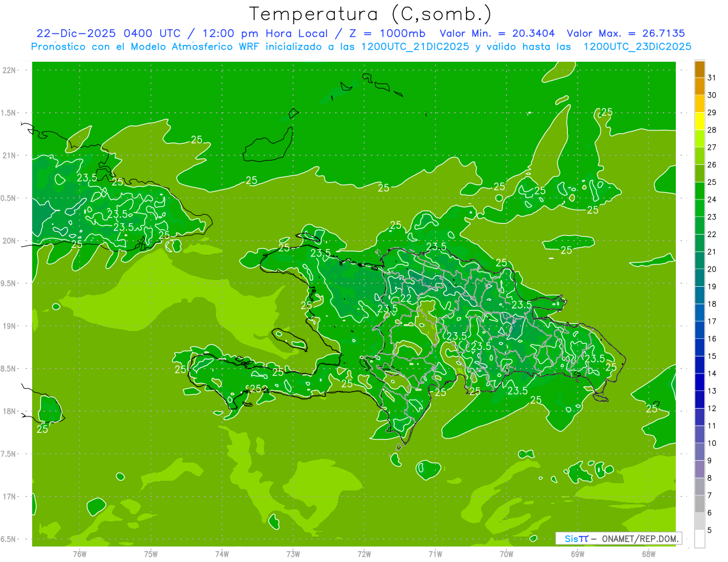The width and height of the screenshot is (728, 562).
Task: Click the topmost brown colorbar segment above 31
Action: click(699, 69)
